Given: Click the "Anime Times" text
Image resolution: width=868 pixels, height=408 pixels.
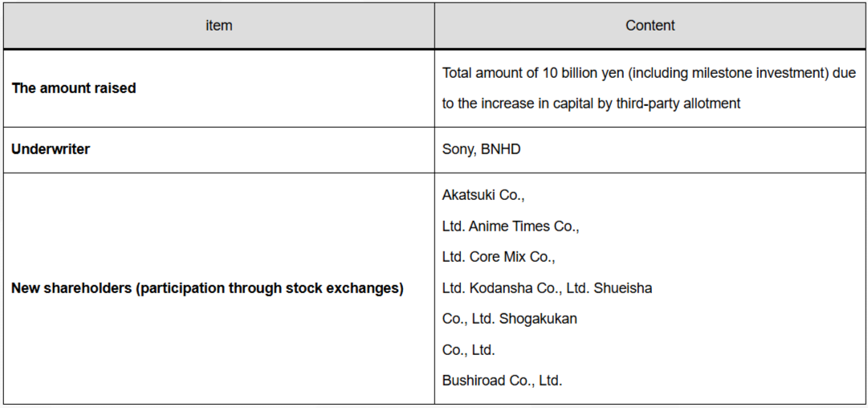Looking at the screenshot, I should (x=506, y=226).
